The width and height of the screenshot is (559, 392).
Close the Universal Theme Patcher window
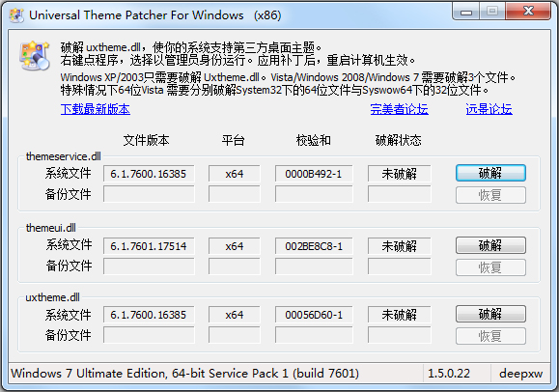point(528,12)
